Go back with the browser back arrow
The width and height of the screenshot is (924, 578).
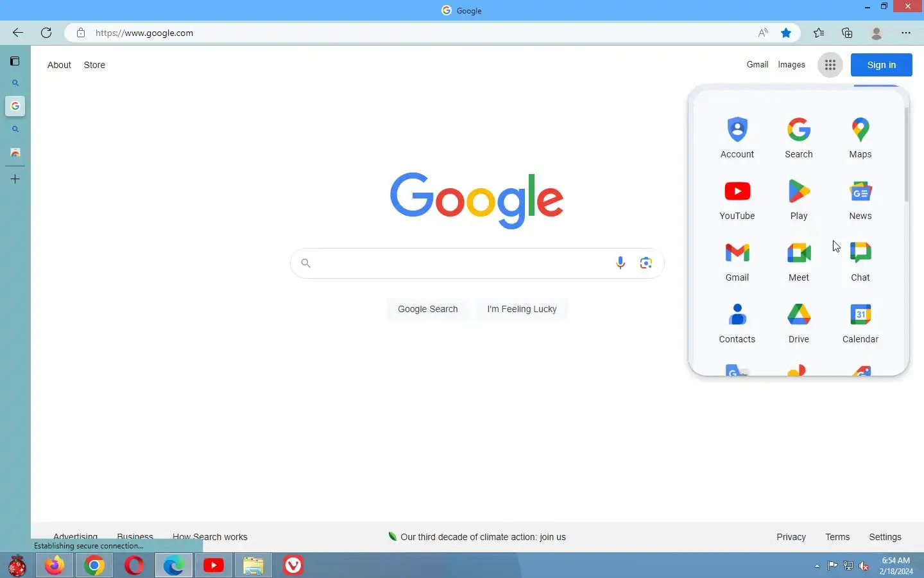click(x=18, y=33)
